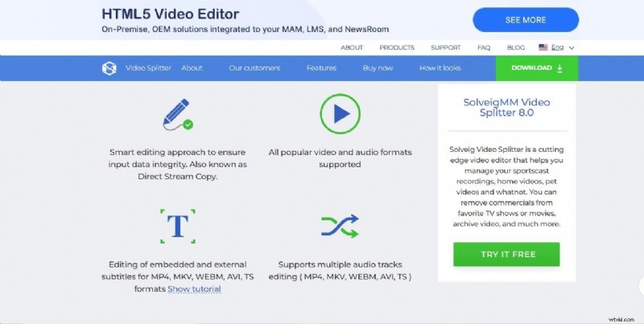Click the Eng language label

[557, 47]
